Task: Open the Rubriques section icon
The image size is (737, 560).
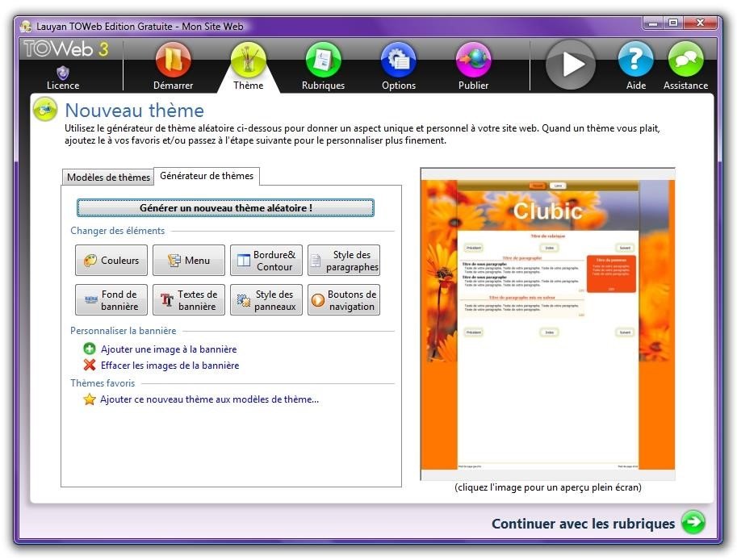Action: 324,60
